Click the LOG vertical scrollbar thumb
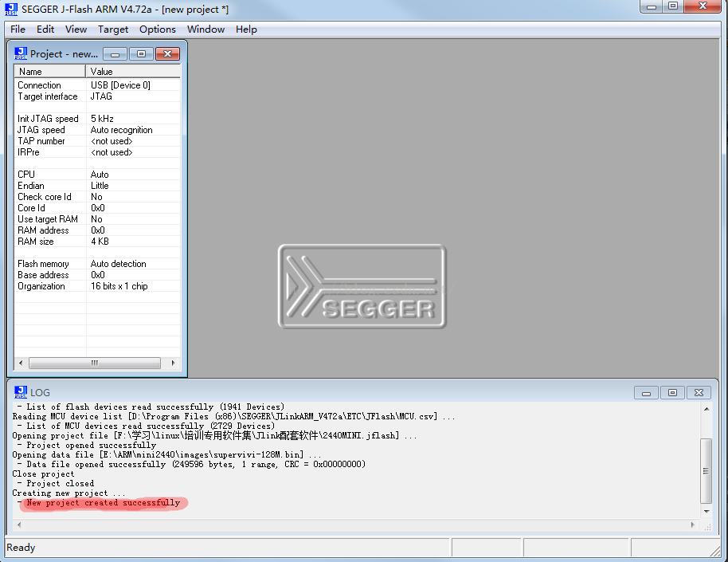 (706, 471)
